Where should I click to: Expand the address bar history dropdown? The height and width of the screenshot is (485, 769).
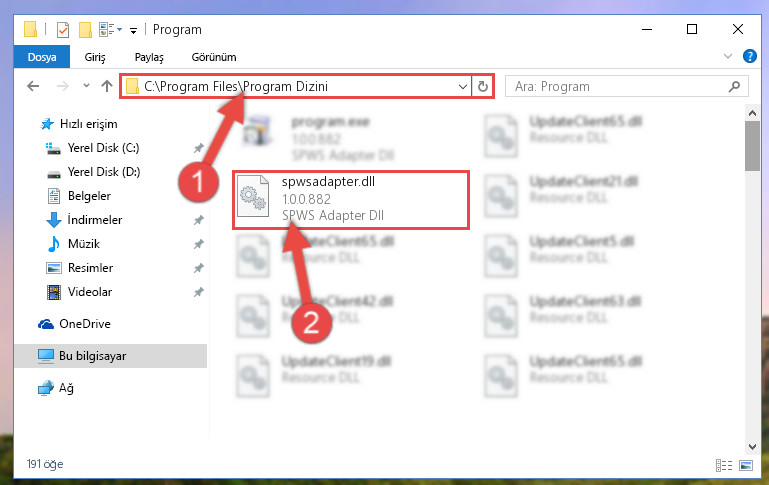[x=462, y=87]
